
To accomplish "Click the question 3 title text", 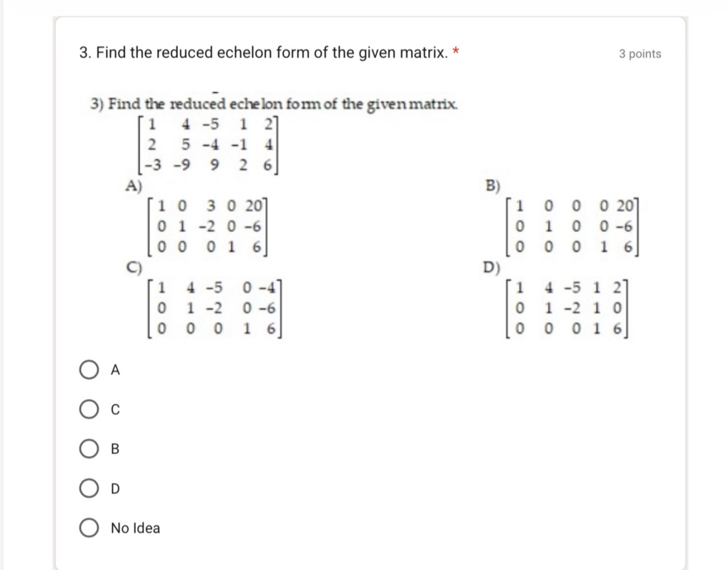I will 263,53.
